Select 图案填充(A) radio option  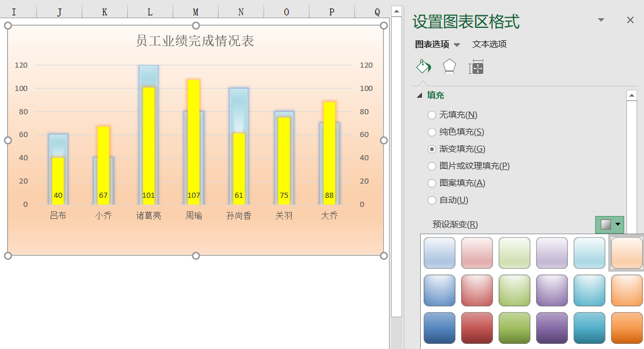432,184
